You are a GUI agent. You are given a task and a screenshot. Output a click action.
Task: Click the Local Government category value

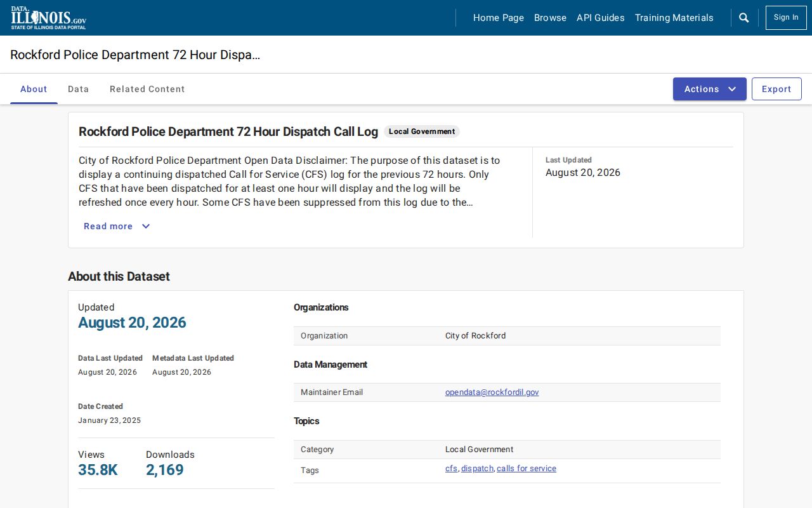(480, 450)
